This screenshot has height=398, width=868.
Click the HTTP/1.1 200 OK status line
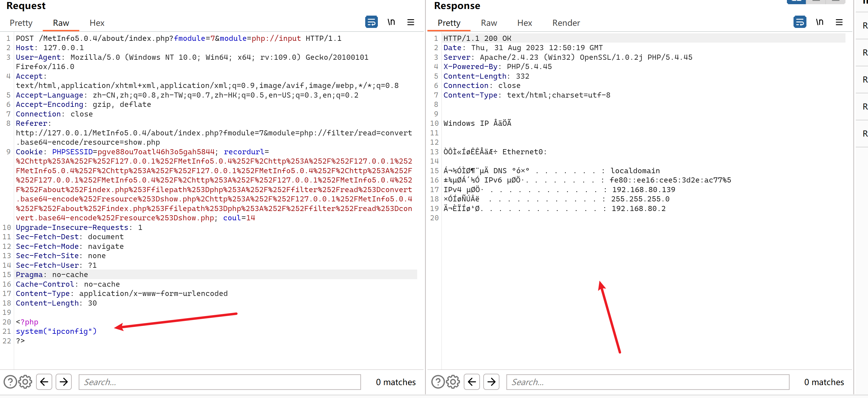click(477, 38)
